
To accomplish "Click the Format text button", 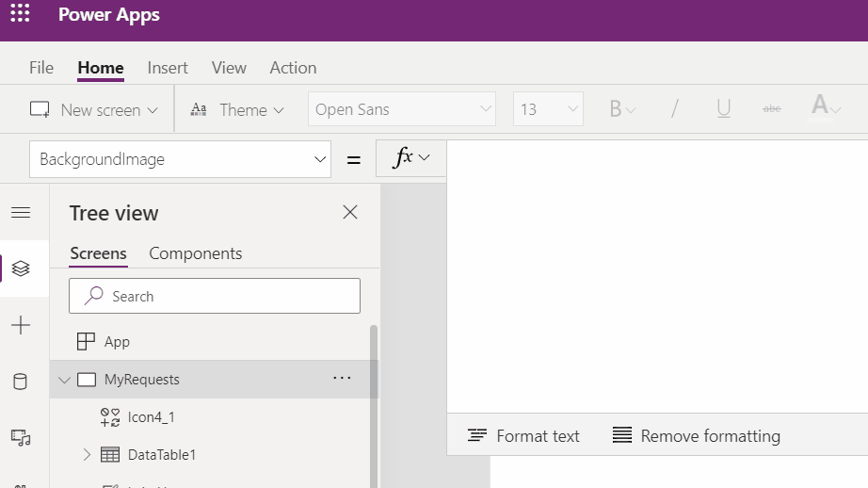I will coord(523,436).
